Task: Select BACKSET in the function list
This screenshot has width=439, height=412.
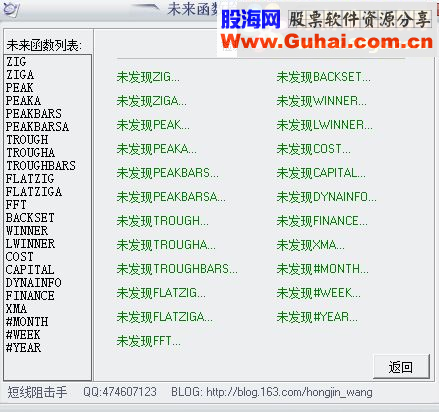Action: pyautogui.click(x=30, y=218)
